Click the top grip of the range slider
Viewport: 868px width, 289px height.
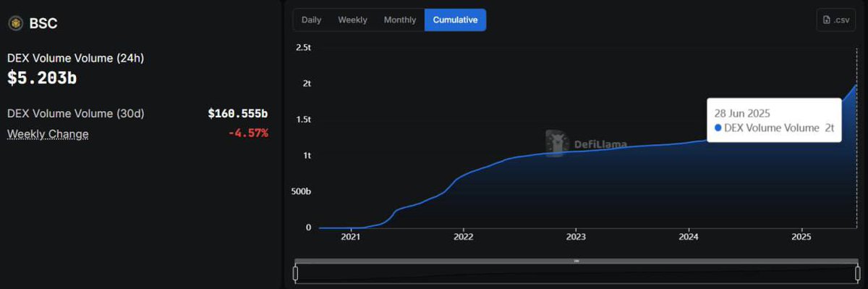[x=576, y=261]
